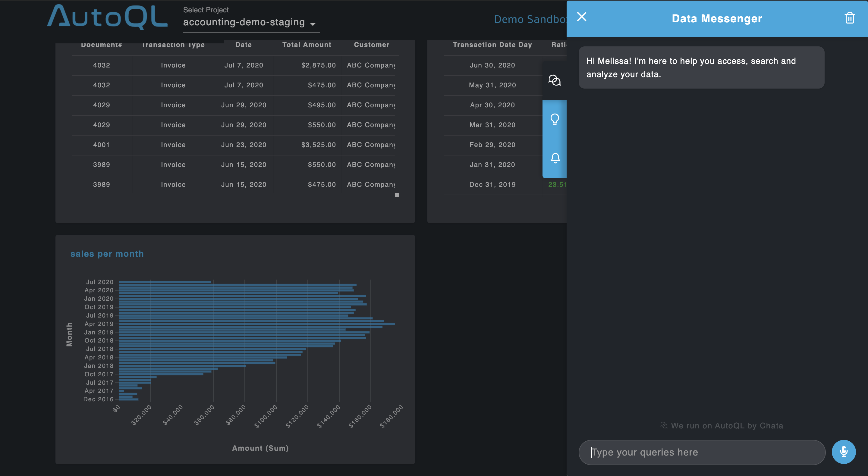The image size is (868, 476).
Task: Open the Demo Sandbox link
Action: [530, 19]
